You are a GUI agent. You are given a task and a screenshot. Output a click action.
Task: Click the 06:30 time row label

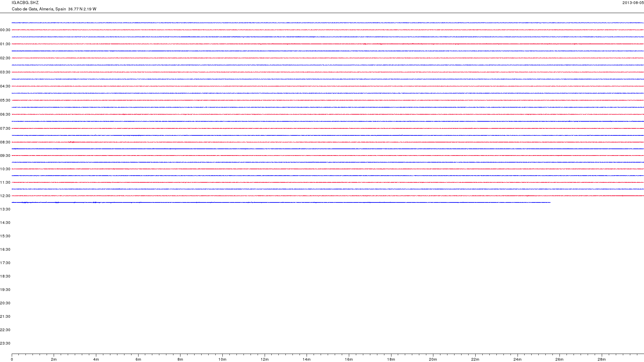pos(5,115)
